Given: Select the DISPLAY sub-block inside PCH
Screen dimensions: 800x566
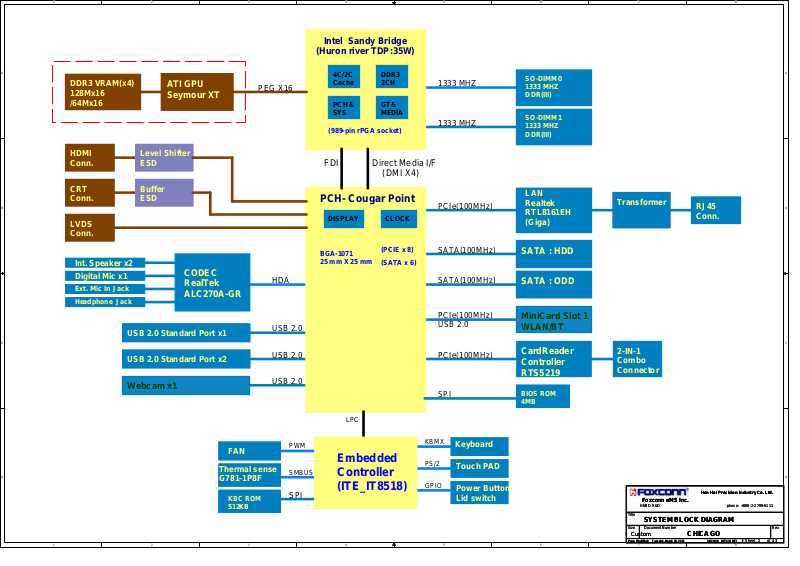Looking at the screenshot, I should [x=344, y=218].
